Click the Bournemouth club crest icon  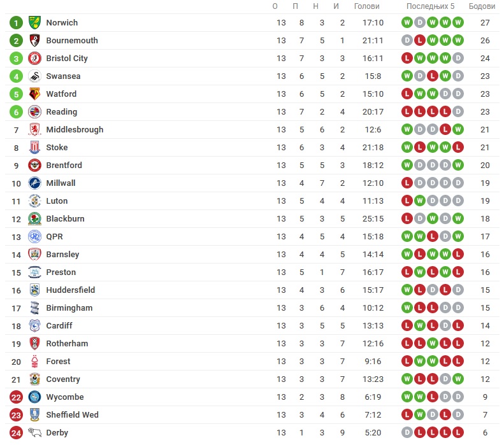coord(34,41)
